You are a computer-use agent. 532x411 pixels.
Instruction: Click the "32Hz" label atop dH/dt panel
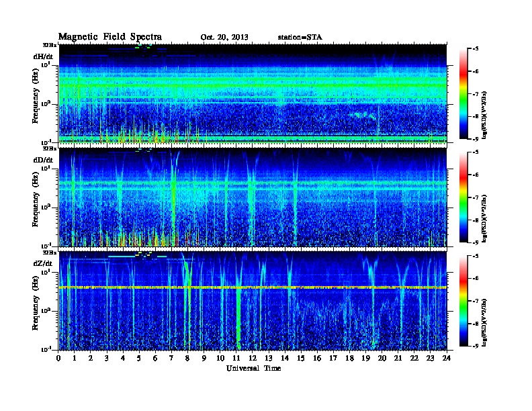[x=49, y=45]
